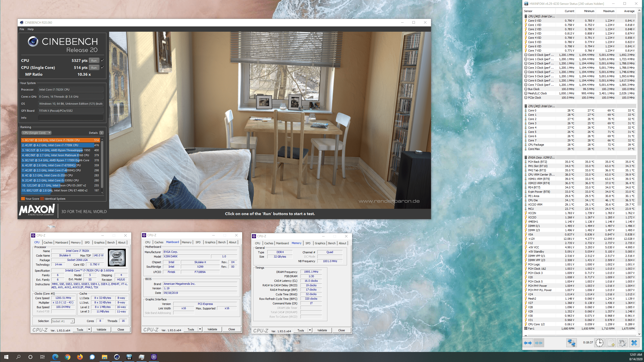Switch to CPU-Z purple chip taskbar icon
The image size is (644, 362).
coord(154,357)
